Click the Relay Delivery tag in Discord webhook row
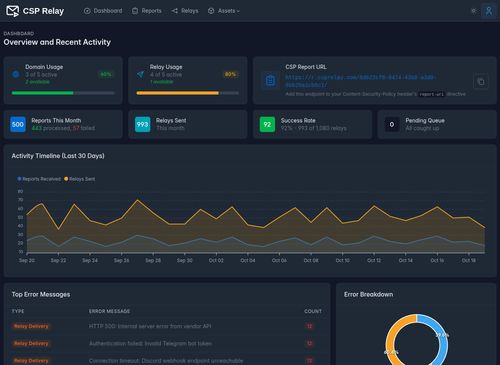Screen dimensions: 500x365 [31, 361]
